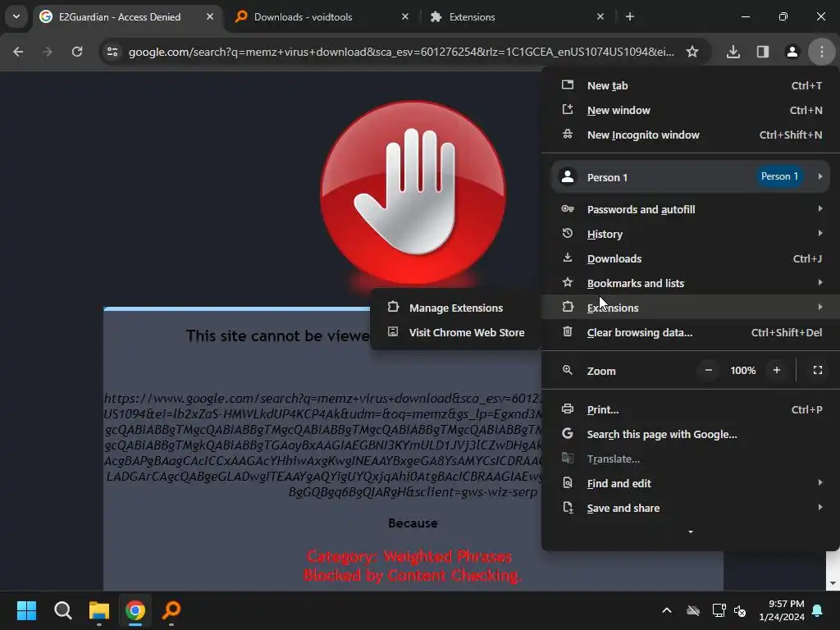The width and height of the screenshot is (840, 630).
Task: Click the blocked URL text on the page
Action: 323,445
